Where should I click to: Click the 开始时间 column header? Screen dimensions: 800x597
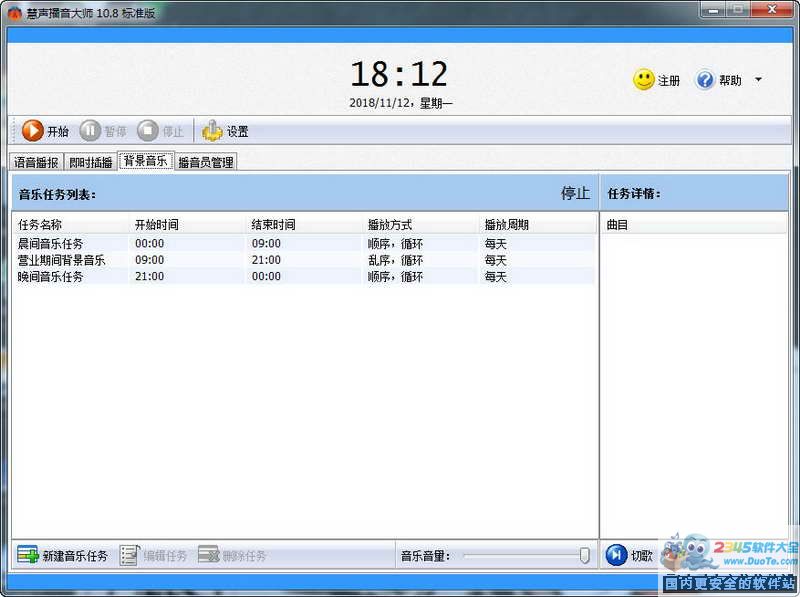coord(156,225)
